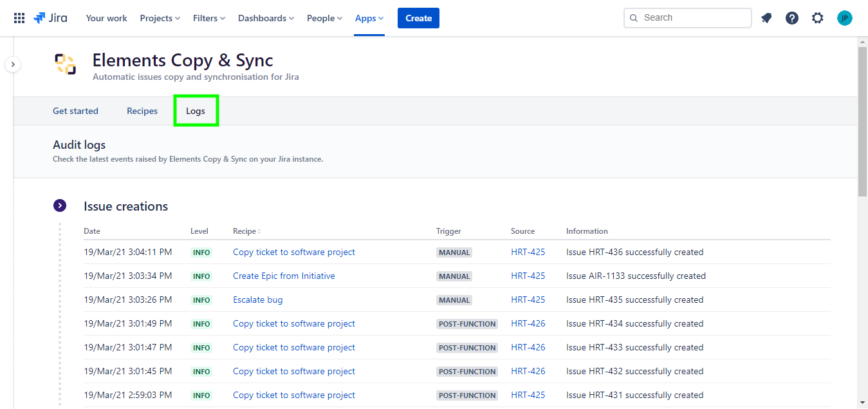Open the Jira settings gear
The height and width of the screenshot is (409, 868).
click(817, 17)
